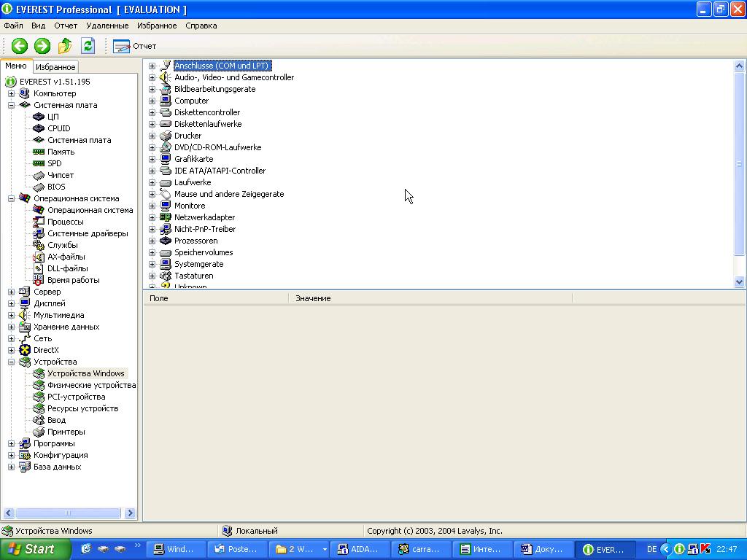
Task: Open the Отчет report toolbar button
Action: point(134,46)
